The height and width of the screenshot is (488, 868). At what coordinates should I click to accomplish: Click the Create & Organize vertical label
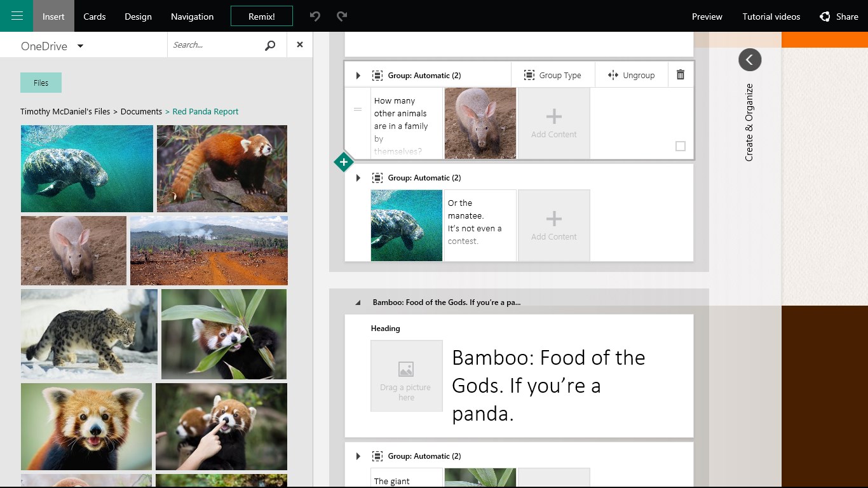tap(749, 122)
